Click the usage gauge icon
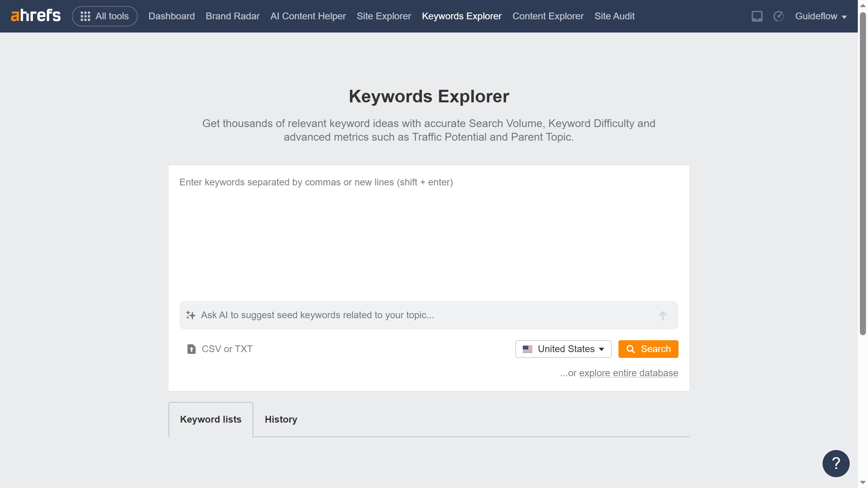The image size is (868, 488). pos(778,16)
